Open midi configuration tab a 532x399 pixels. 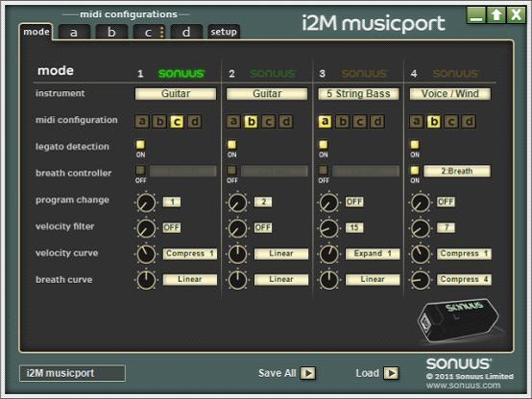(74, 33)
